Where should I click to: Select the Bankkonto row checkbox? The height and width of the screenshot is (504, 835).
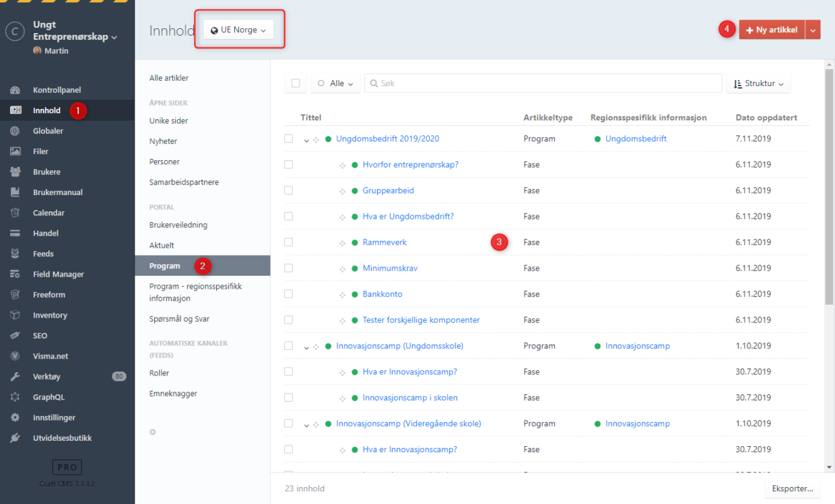click(x=289, y=294)
